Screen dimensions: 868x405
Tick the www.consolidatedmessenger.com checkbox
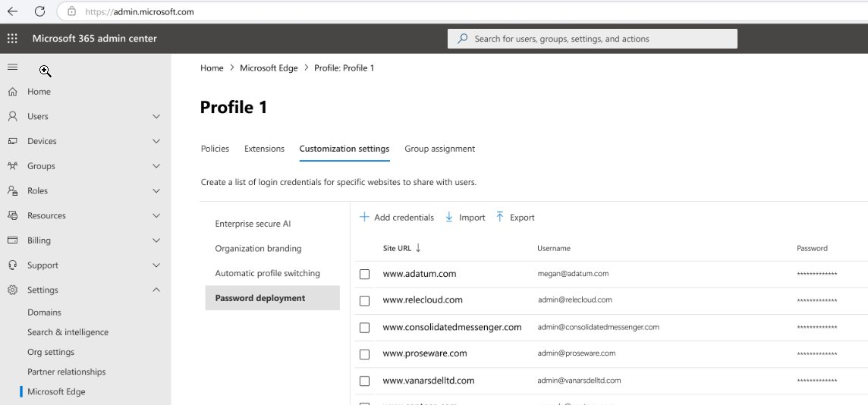(364, 328)
